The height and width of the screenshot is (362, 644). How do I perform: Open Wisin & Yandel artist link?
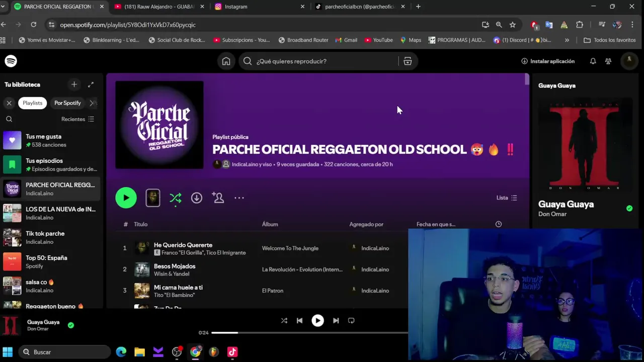[x=172, y=274]
